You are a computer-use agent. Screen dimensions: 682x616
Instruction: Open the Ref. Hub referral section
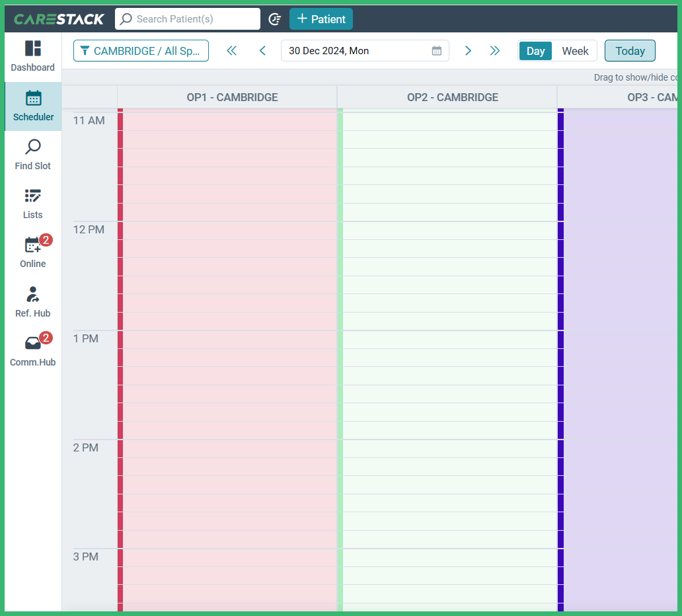click(x=32, y=302)
